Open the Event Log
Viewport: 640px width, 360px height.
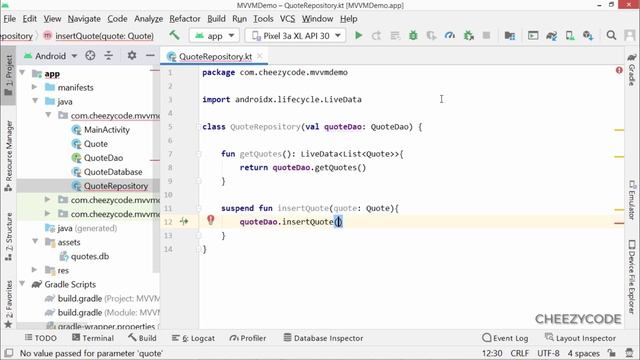pyautogui.click(x=505, y=338)
